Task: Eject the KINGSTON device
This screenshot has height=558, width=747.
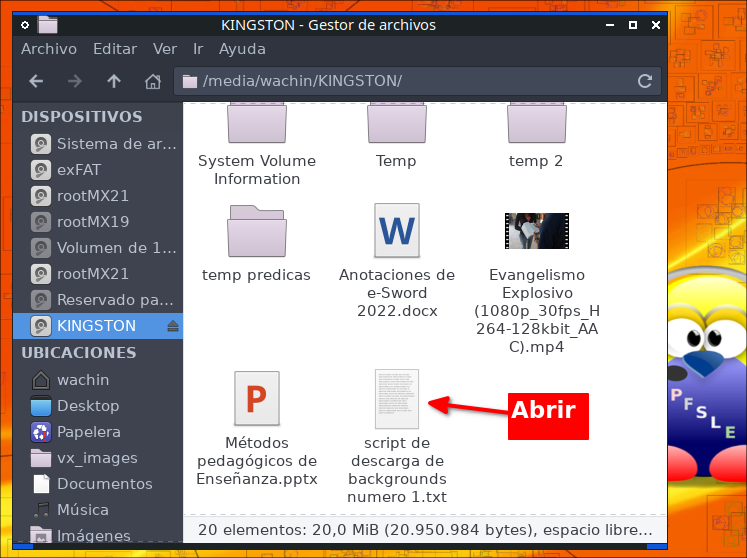Action: 173,326
